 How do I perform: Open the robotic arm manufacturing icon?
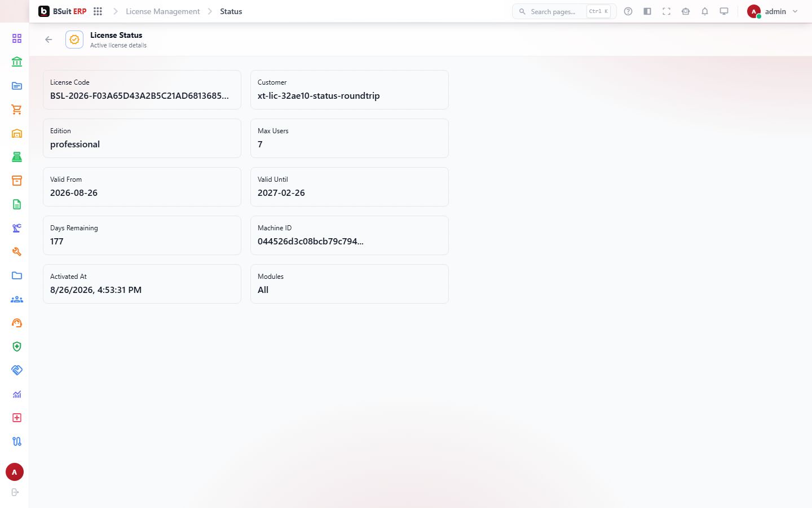pyautogui.click(x=17, y=228)
